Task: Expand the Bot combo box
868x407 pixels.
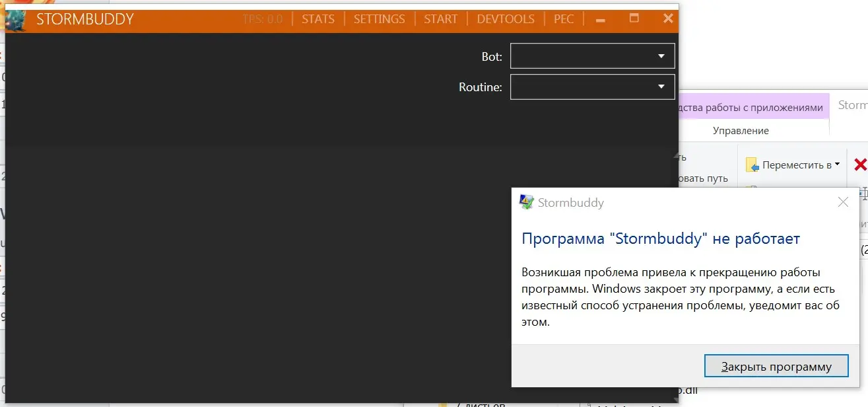Action: tap(593, 56)
